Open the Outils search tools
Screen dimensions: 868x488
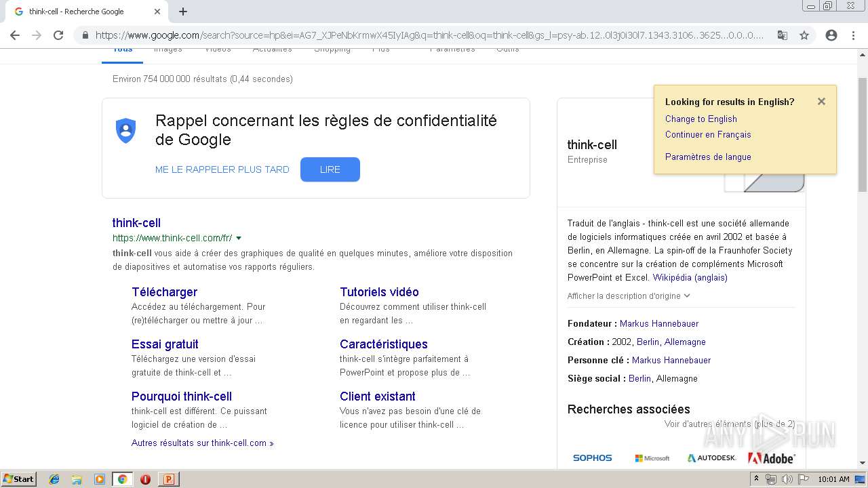(507, 50)
